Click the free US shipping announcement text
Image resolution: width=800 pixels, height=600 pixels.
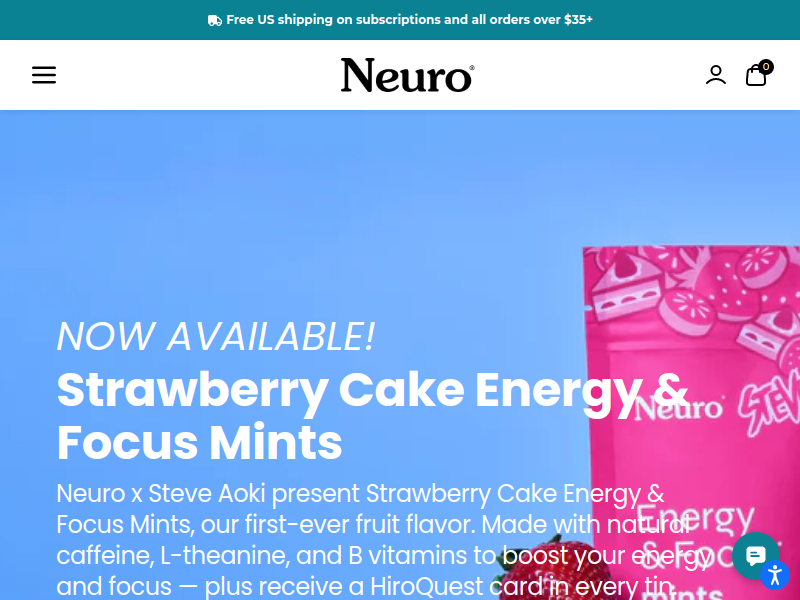tap(409, 19)
